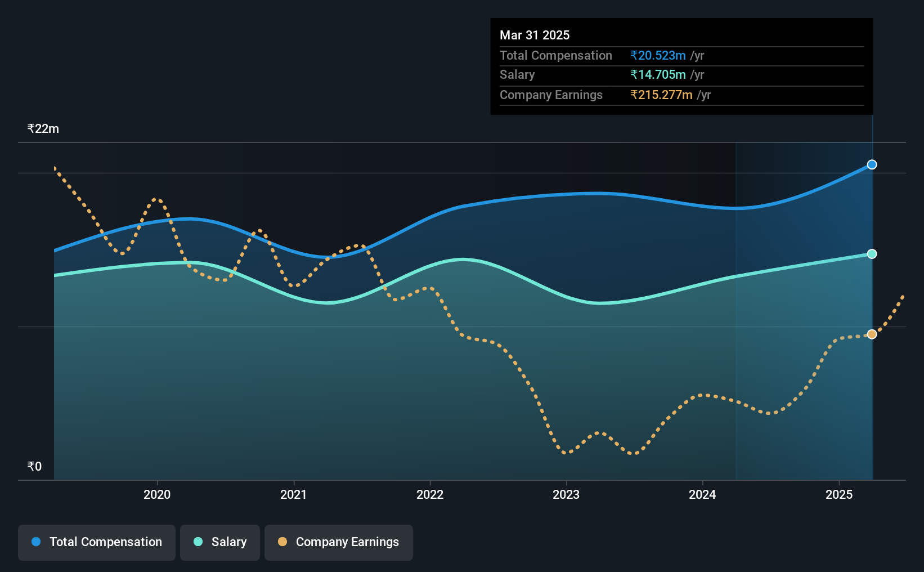Click the ₹215.277m company earnings value
The width and height of the screenshot is (924, 572).
[661, 95]
